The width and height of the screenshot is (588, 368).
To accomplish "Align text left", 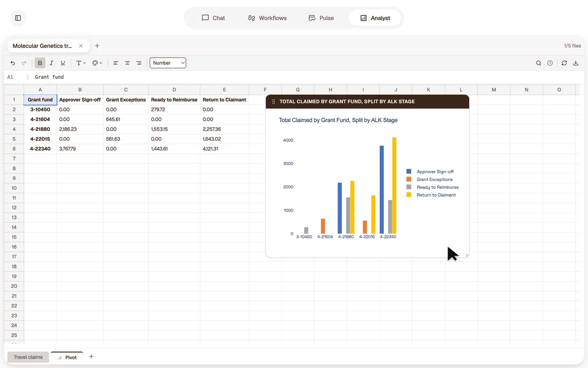I will click(116, 63).
